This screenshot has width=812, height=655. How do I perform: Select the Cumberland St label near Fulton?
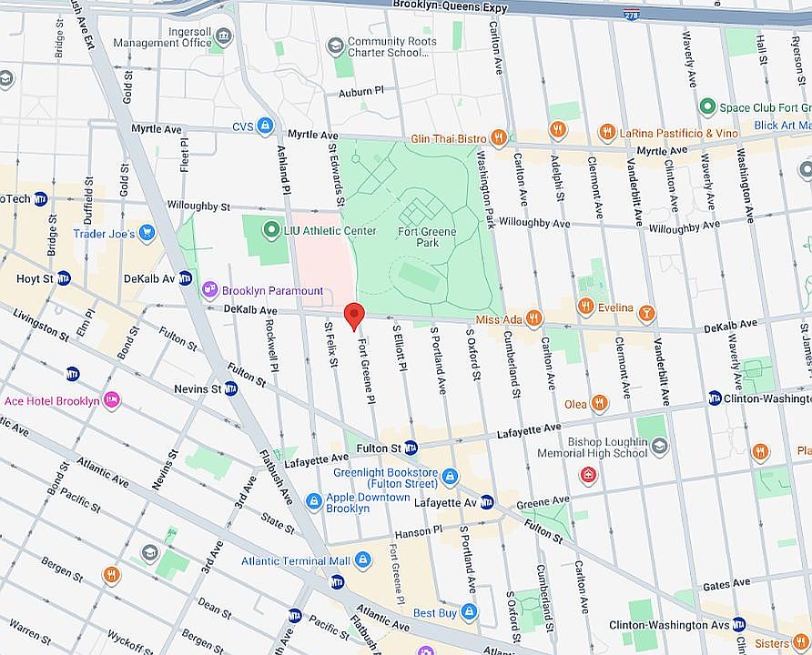pos(544,600)
